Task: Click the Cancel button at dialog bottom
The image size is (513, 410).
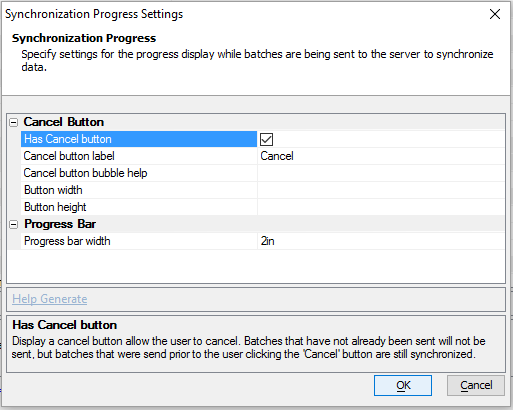Action: 476,385
